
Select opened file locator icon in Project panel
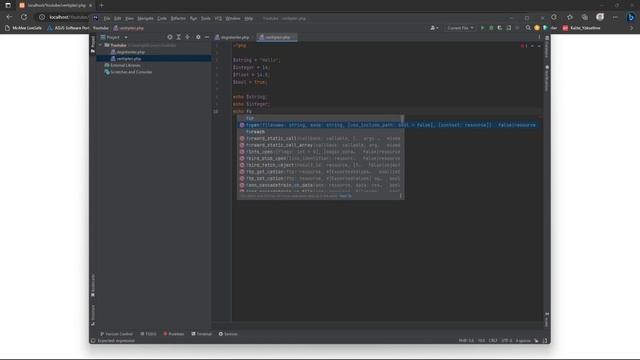[x=170, y=37]
